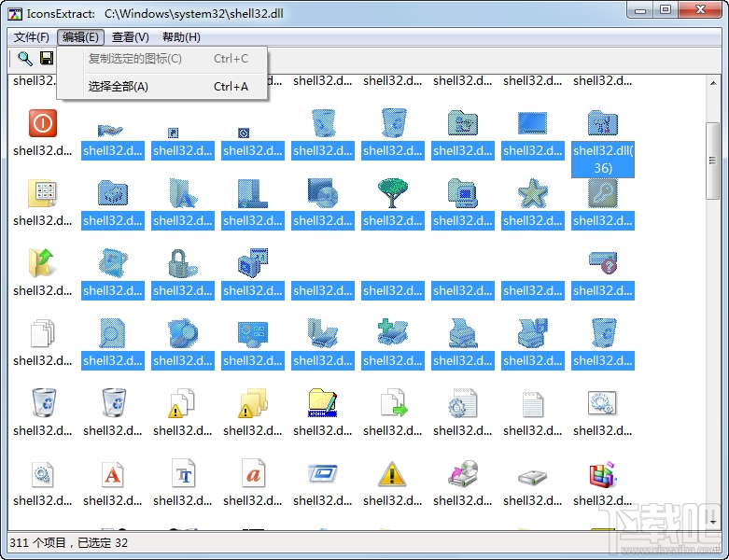
Task: Open the 文件(F) menu
Action: pos(31,37)
